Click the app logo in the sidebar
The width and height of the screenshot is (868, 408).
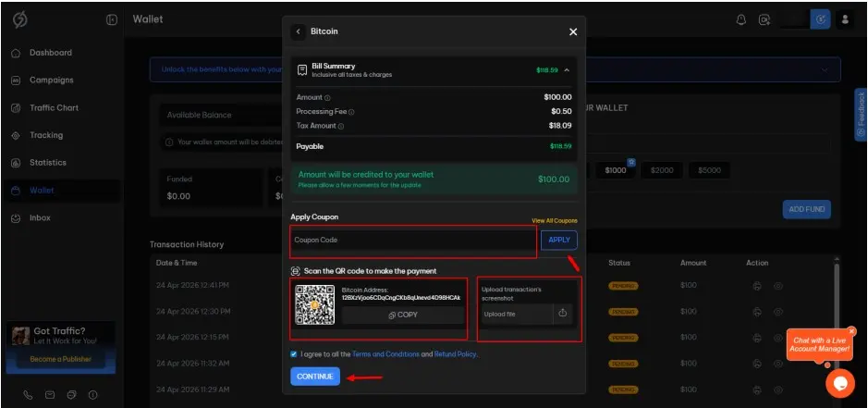[x=20, y=19]
